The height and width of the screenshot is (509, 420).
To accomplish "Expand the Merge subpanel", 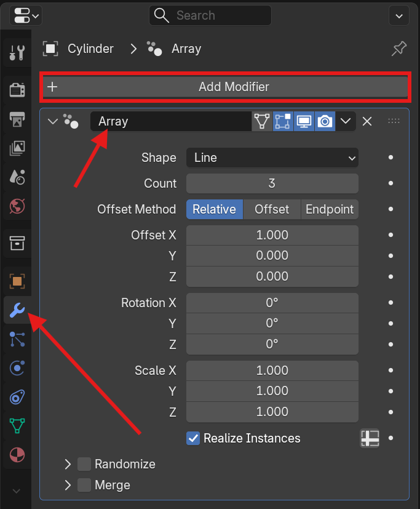I will [x=68, y=485].
